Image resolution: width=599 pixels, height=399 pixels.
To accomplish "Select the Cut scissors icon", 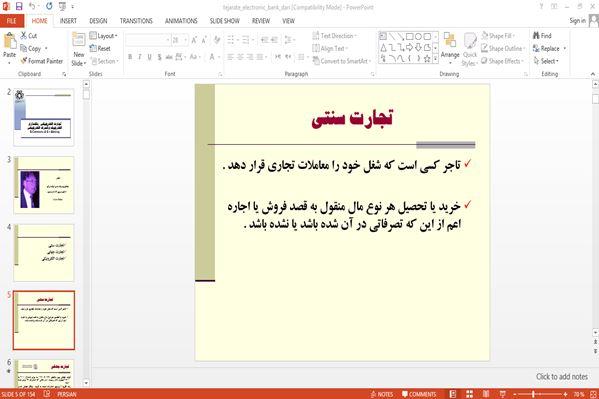I will (24, 36).
